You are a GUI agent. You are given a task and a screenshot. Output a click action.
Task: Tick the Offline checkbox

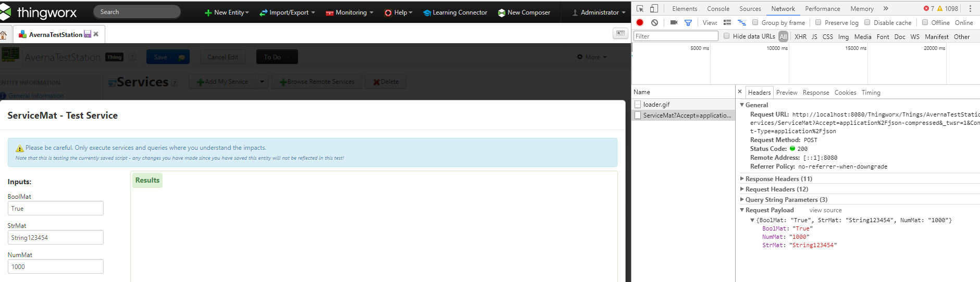pos(925,22)
